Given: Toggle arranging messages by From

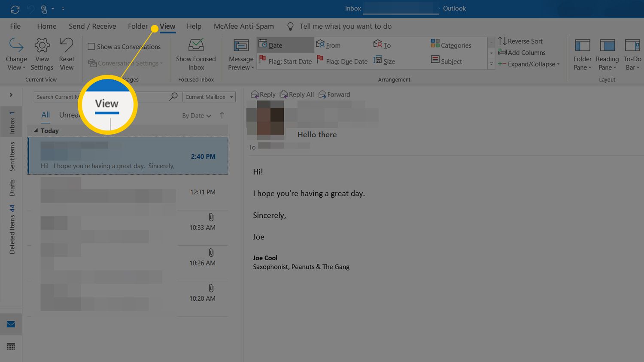Looking at the screenshot, I should tap(332, 45).
